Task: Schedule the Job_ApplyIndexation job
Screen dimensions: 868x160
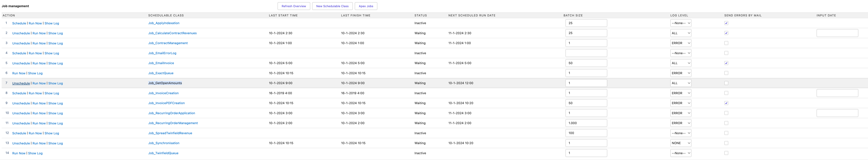Action: click(19, 23)
